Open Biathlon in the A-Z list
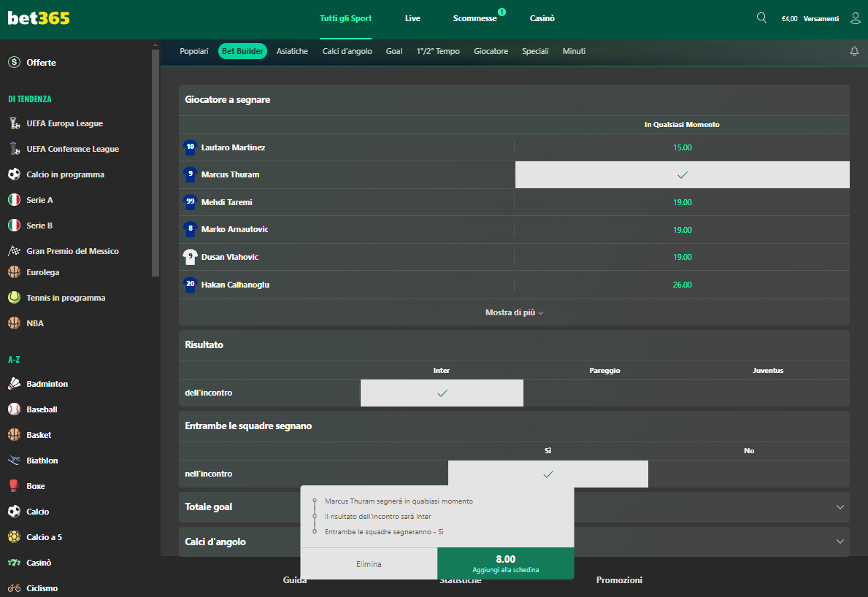Image resolution: width=868 pixels, height=597 pixels. point(42,461)
